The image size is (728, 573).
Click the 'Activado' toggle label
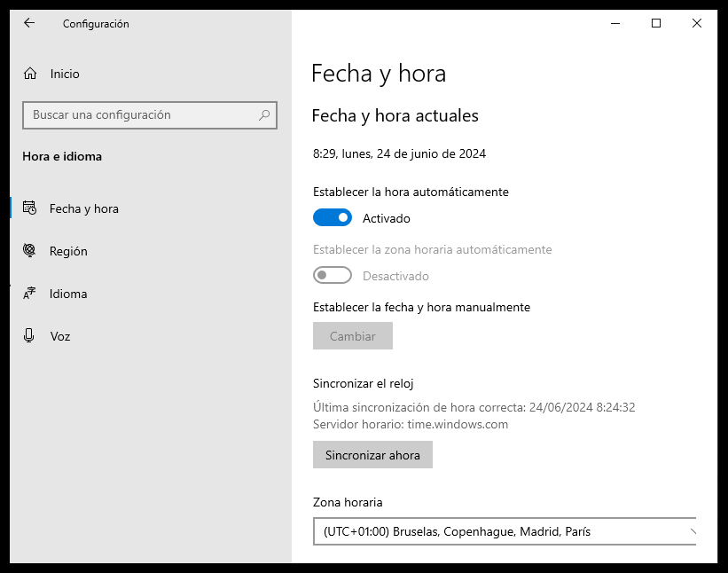387,218
